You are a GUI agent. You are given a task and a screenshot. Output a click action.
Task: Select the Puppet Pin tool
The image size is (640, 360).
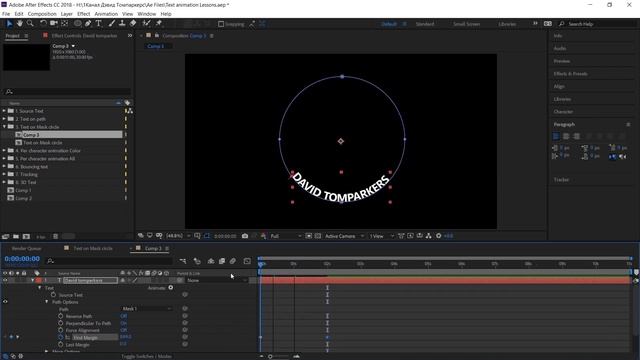pyautogui.click(x=158, y=24)
